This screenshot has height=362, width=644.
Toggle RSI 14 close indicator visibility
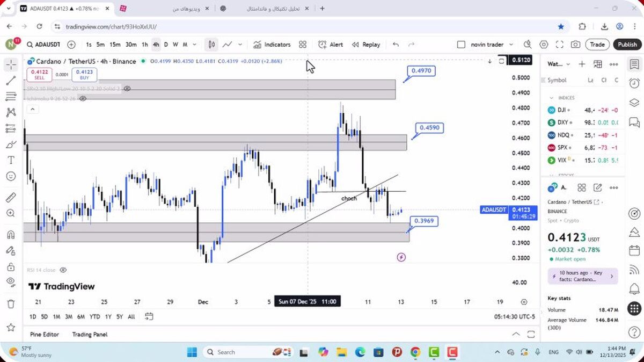point(63,270)
